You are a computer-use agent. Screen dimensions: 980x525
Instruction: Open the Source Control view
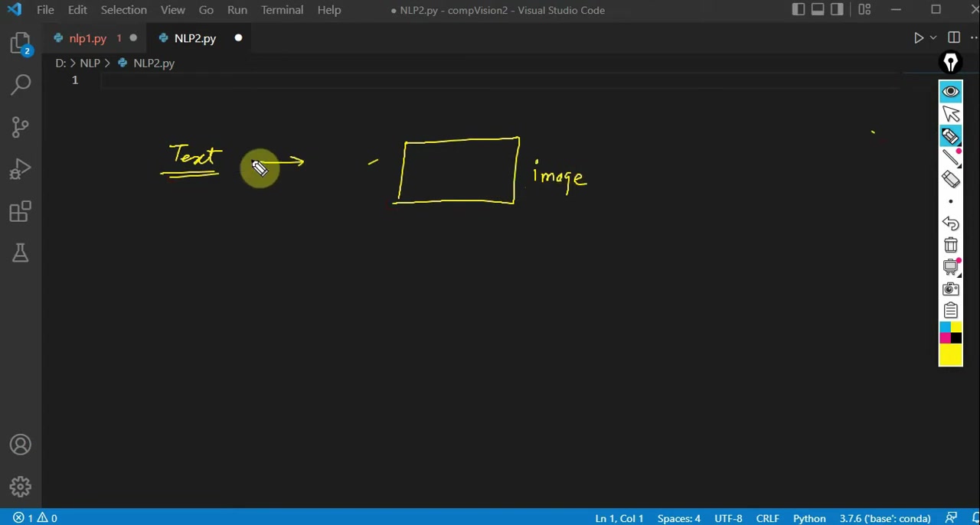[x=21, y=126]
